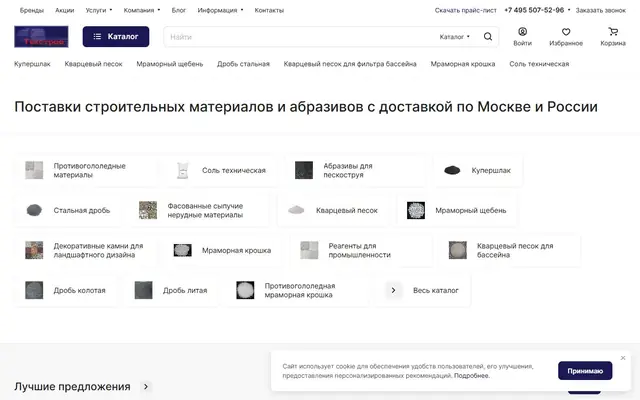Expand Лучшие предложения section arrow
This screenshot has height=400, width=640.
tap(146, 386)
